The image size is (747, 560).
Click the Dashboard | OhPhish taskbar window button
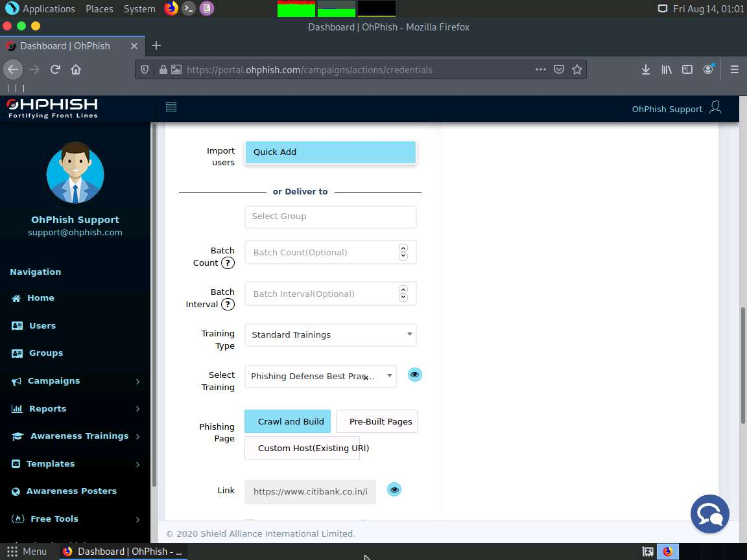point(123,552)
